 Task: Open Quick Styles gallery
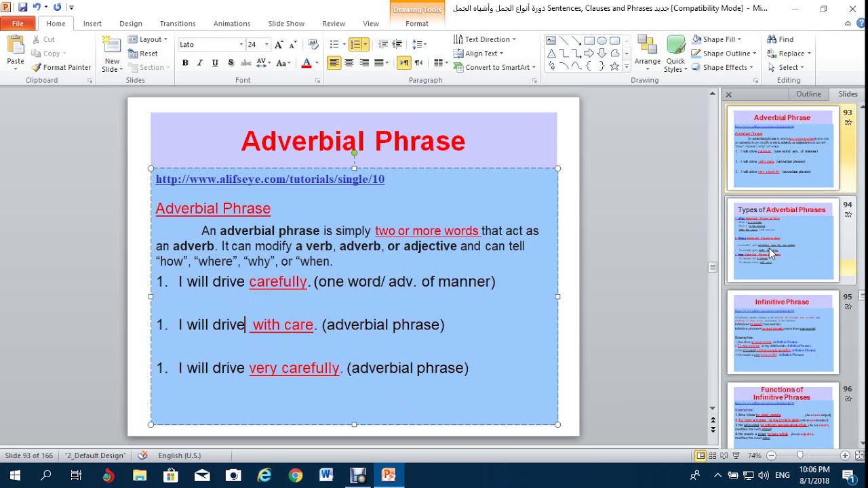tap(675, 54)
